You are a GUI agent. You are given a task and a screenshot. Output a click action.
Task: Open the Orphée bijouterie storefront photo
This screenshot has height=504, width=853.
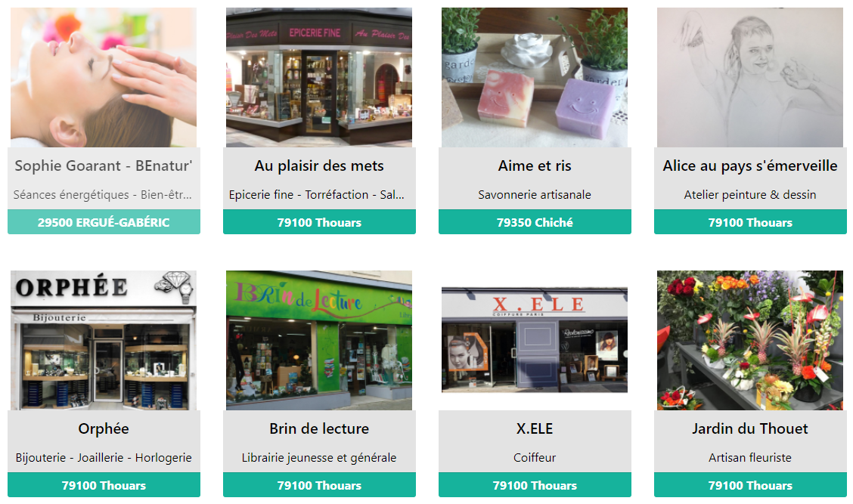tap(104, 340)
